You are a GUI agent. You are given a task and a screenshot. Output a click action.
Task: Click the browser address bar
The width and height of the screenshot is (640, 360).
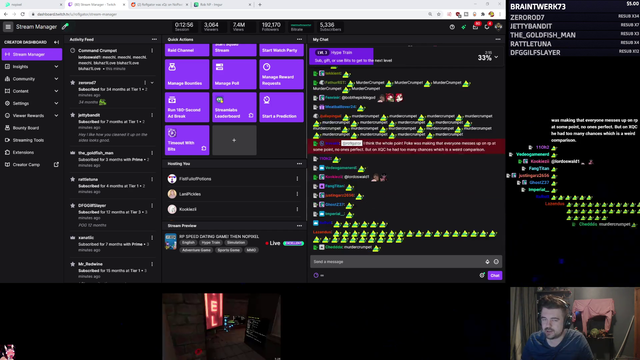point(229,14)
